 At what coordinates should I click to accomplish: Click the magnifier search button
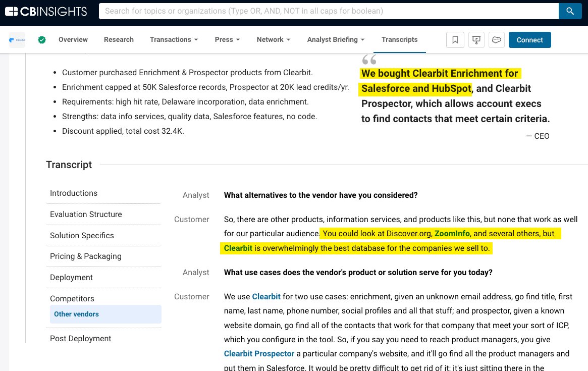pos(570,11)
